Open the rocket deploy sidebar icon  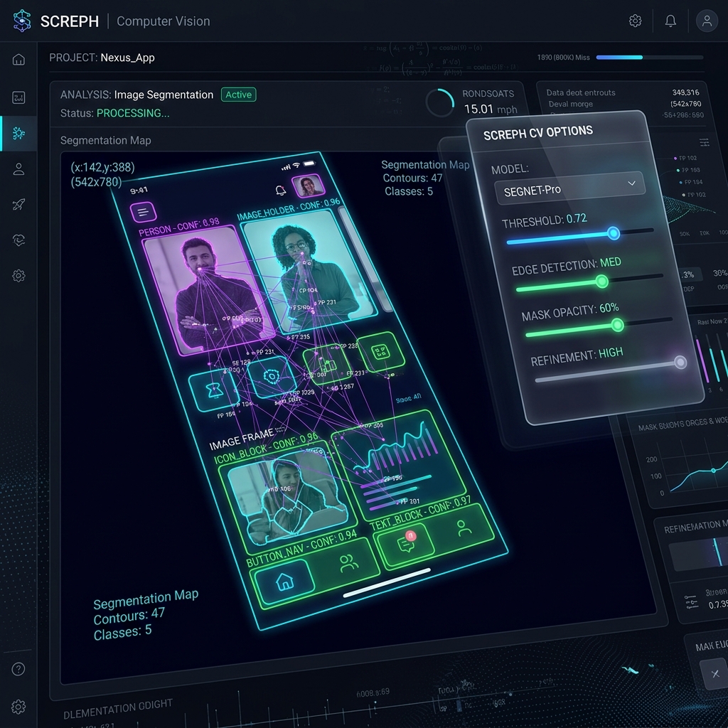tap(18, 204)
